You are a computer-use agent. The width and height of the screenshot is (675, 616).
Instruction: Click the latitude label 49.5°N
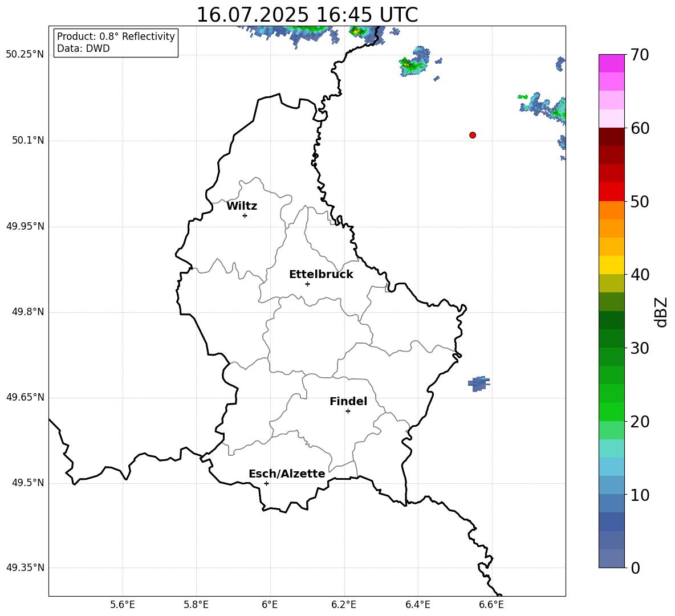27,483
